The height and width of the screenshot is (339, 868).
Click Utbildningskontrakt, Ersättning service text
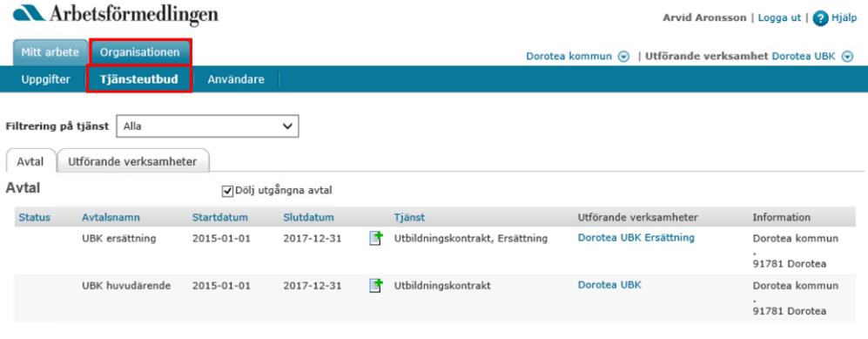pyautogui.click(x=470, y=239)
